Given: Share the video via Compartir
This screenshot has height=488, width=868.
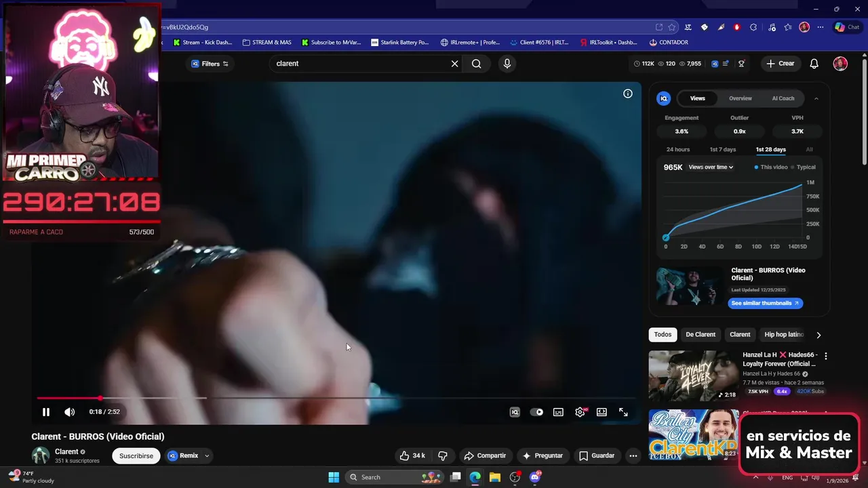Looking at the screenshot, I should point(485,455).
